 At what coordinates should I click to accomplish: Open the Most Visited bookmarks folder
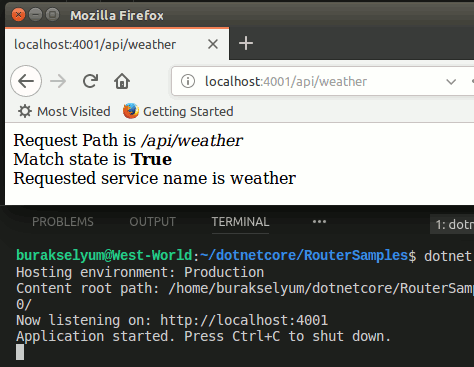point(64,111)
